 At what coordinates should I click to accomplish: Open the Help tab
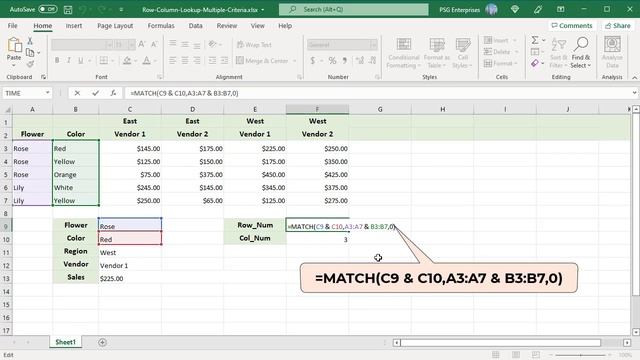[285, 26]
